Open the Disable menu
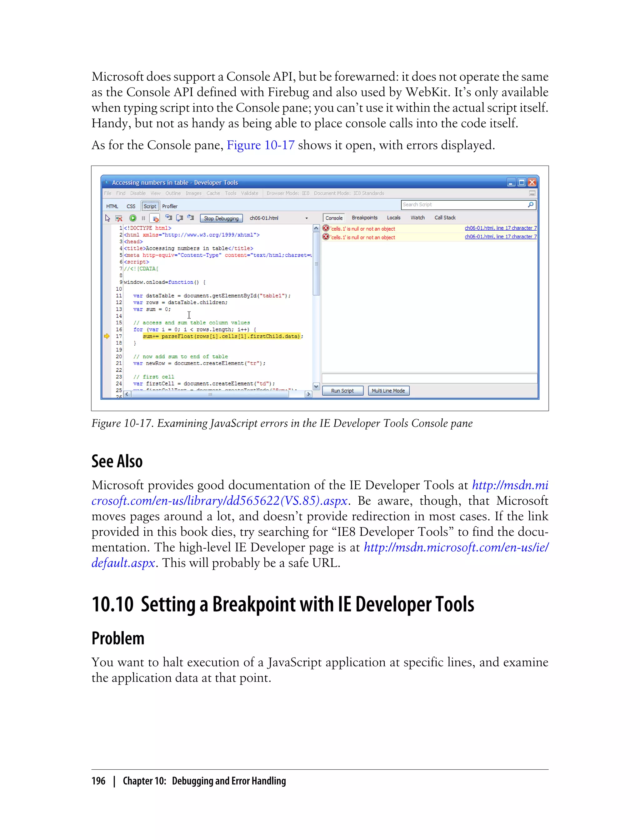 (x=138, y=193)
